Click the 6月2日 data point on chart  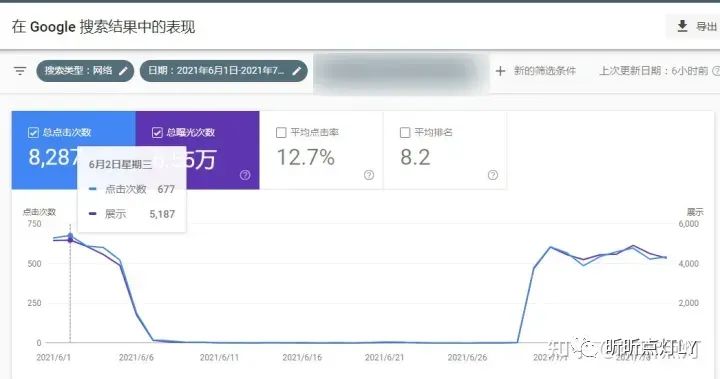(x=70, y=237)
